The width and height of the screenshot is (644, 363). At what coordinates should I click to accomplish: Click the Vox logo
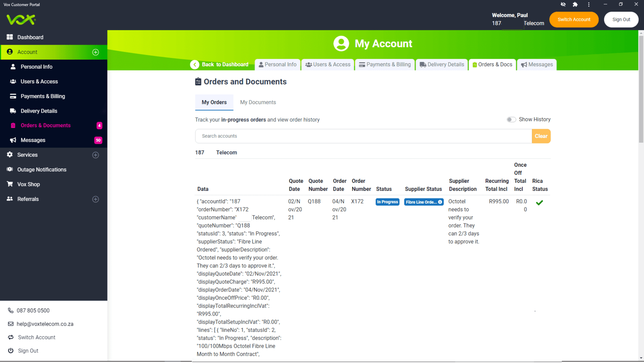pyautogui.click(x=21, y=19)
